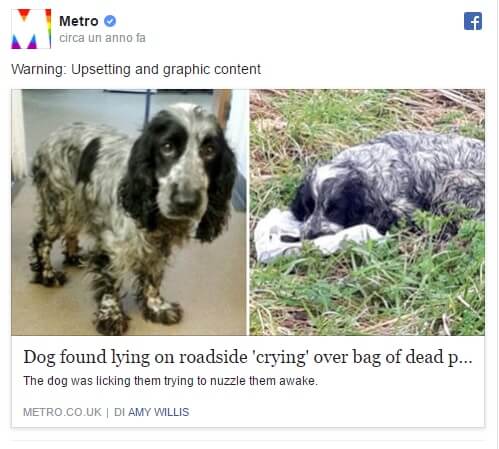Image resolution: width=499 pixels, height=449 pixels.
Task: Open the Metro page profile logo
Action: 31,29
